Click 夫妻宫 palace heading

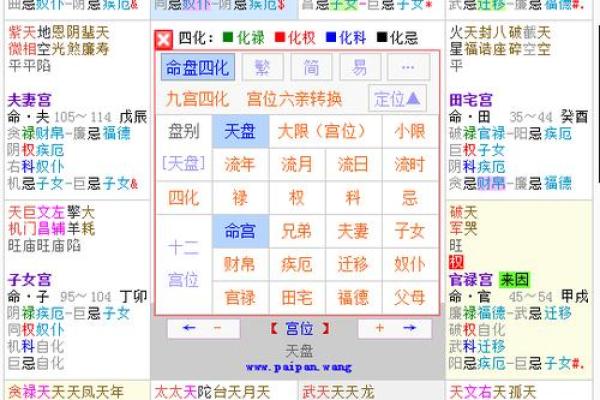[x=29, y=100]
